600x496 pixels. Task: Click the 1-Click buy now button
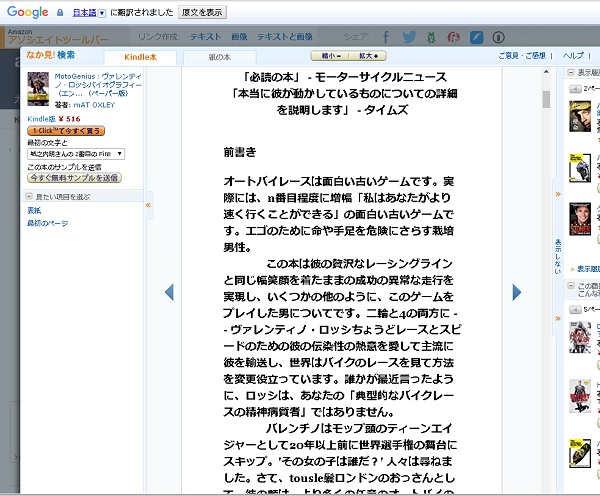[x=66, y=131]
